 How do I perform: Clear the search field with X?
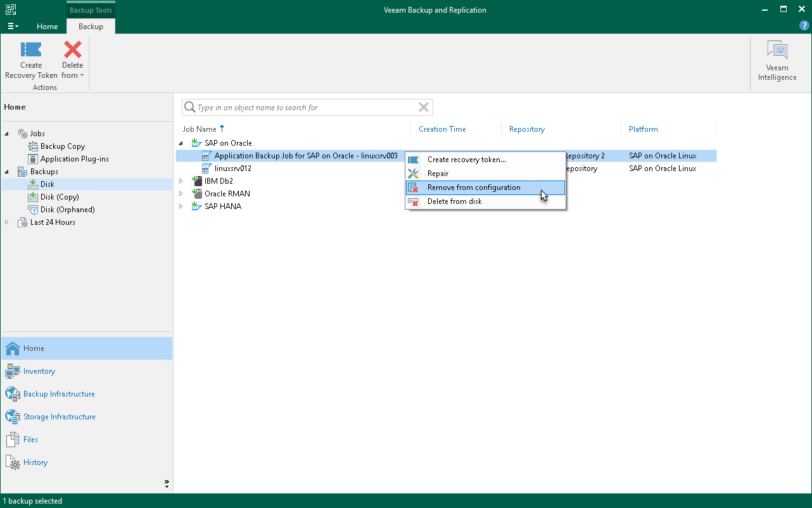(x=424, y=108)
